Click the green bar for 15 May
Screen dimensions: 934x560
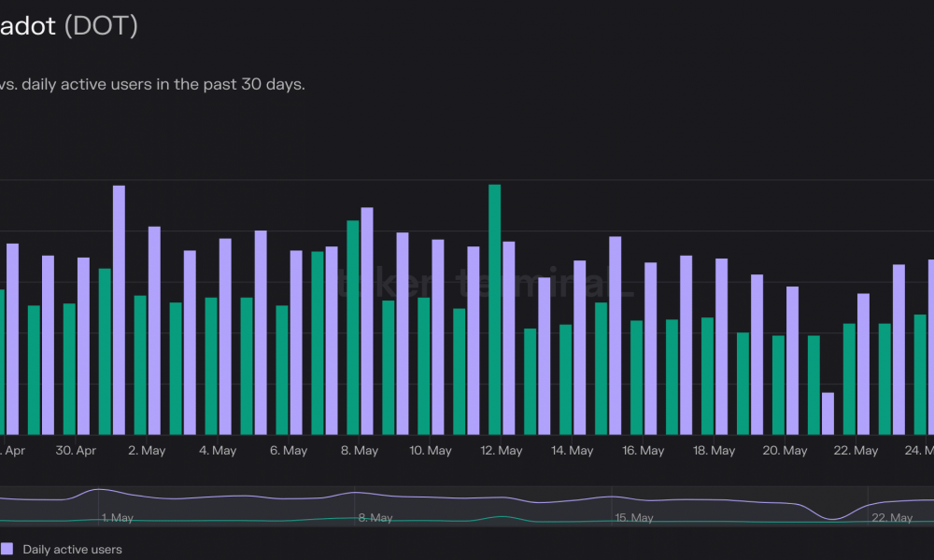[x=601, y=369]
